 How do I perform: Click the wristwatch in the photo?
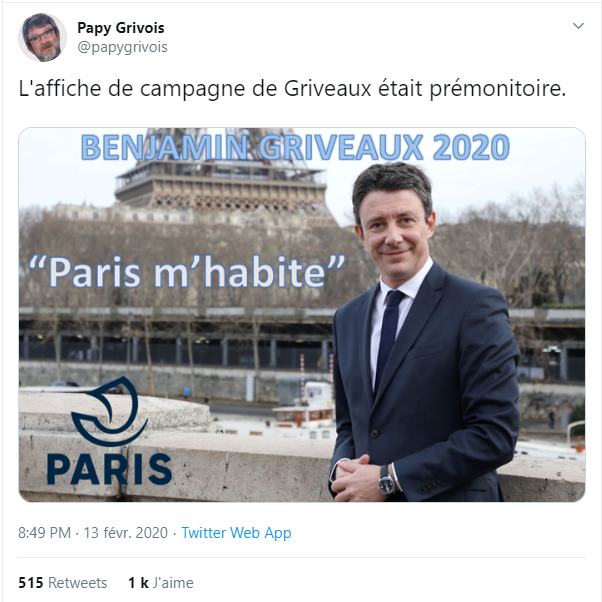(x=386, y=480)
